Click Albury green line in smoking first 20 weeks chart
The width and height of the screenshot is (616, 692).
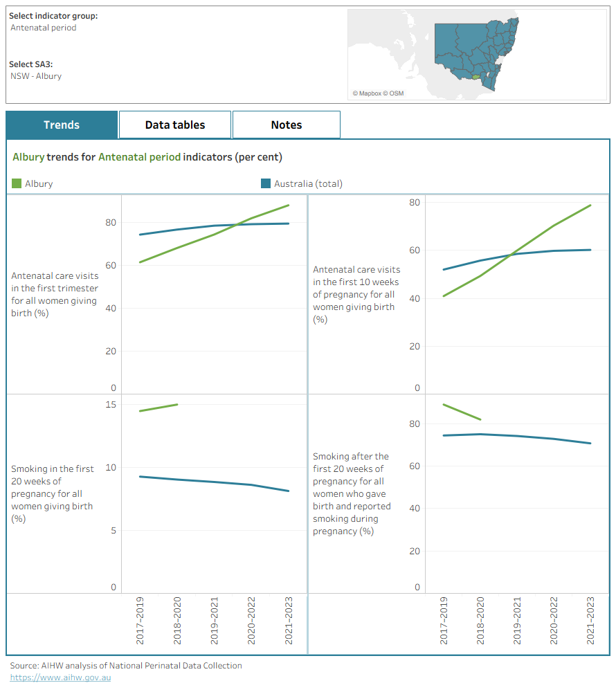pos(158,408)
